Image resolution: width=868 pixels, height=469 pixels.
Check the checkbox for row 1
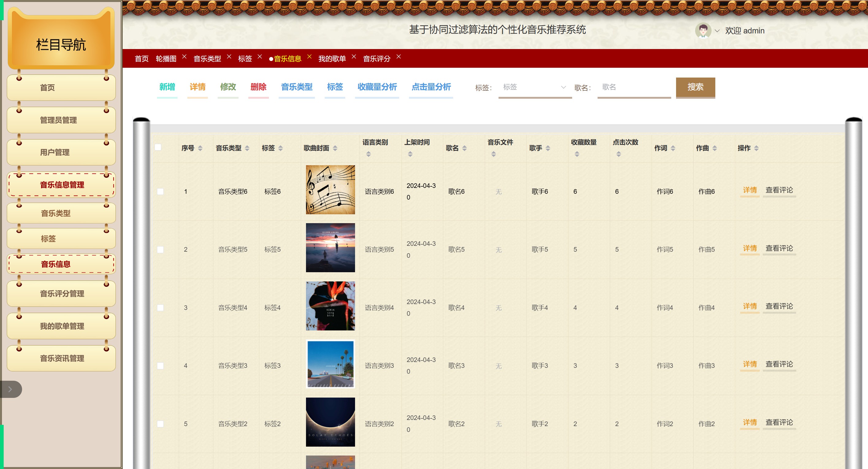160,191
